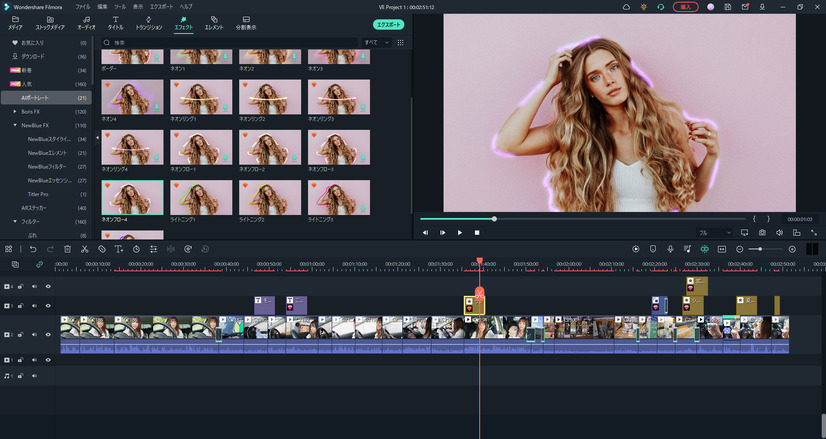Click the render preview icon above timeline
Screen dimensions: 826x439
coord(636,249)
